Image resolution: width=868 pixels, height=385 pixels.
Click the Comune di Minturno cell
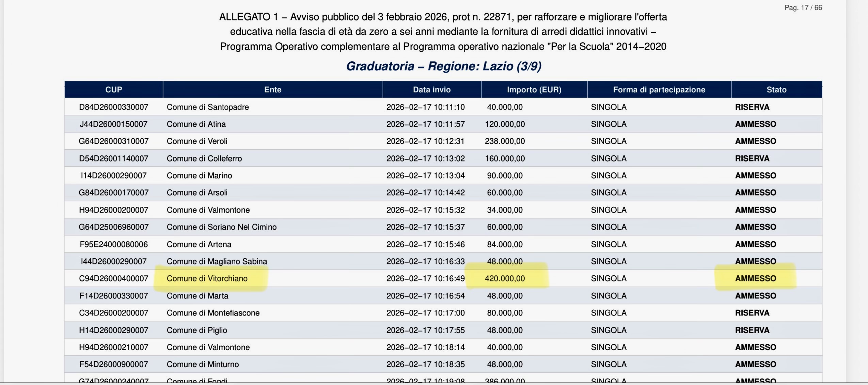[203, 364]
